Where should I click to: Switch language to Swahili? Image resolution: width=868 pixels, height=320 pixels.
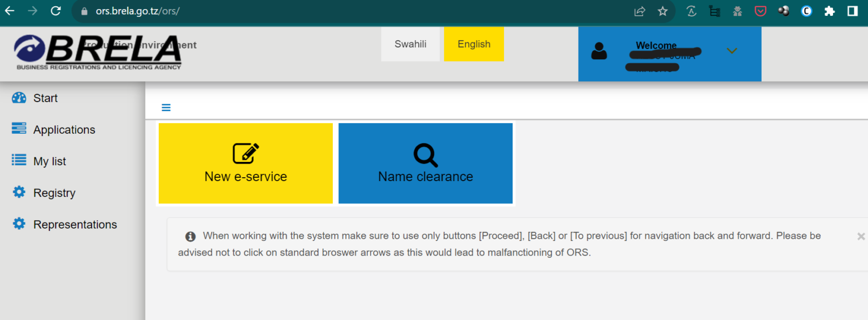tap(410, 44)
